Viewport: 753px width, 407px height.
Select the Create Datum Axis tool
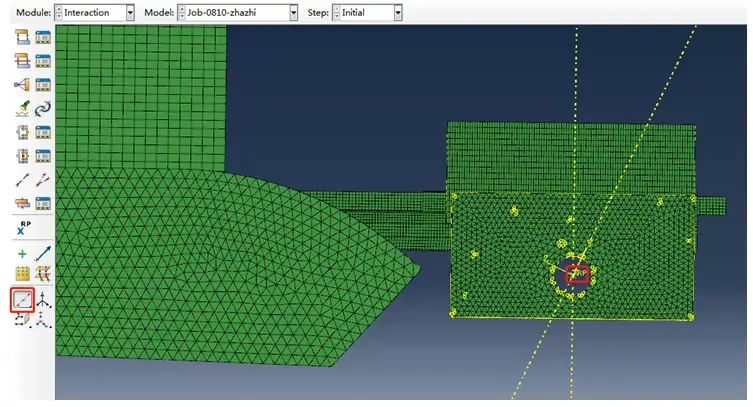(43, 254)
